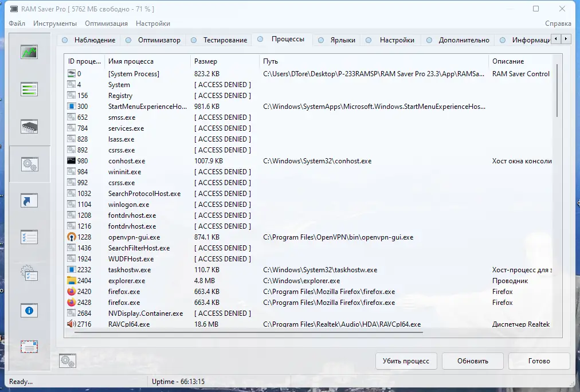Image resolution: width=580 pixels, height=392 pixels.
Task: Open the Настройки menu in the menu bar
Action: pyautogui.click(x=153, y=23)
